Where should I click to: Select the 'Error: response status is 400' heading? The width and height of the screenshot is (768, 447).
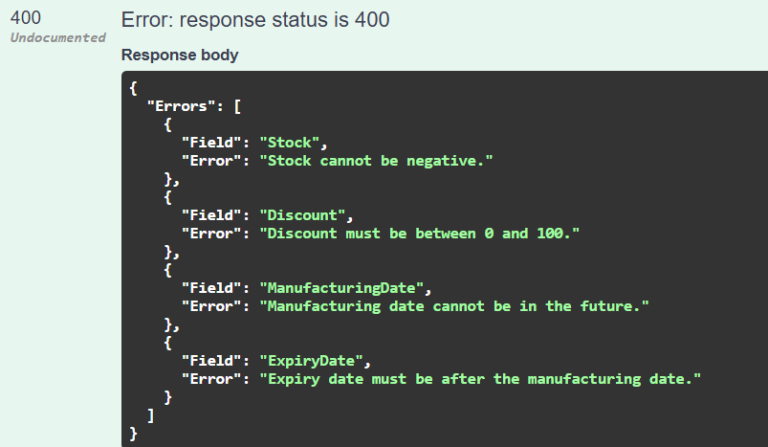coord(255,20)
